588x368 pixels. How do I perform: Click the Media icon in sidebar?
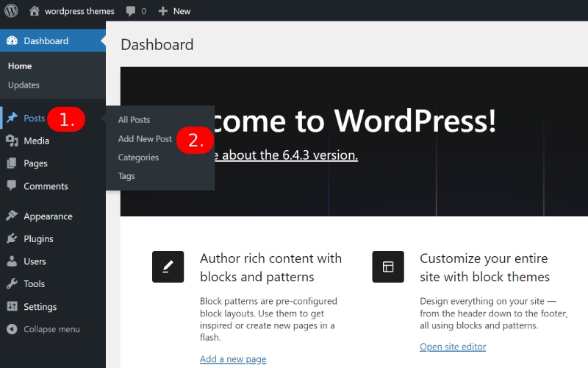[12, 141]
